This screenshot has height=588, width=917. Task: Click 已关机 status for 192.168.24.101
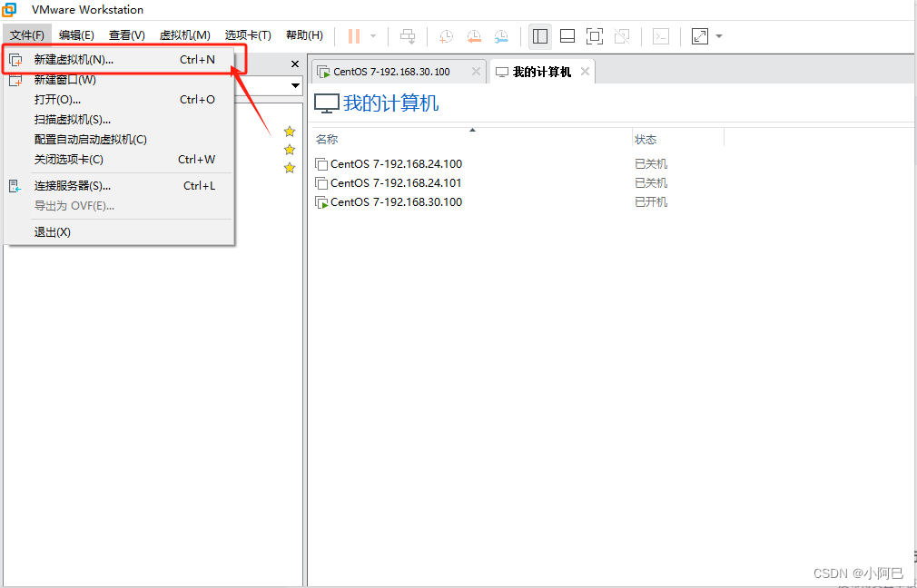coord(651,183)
